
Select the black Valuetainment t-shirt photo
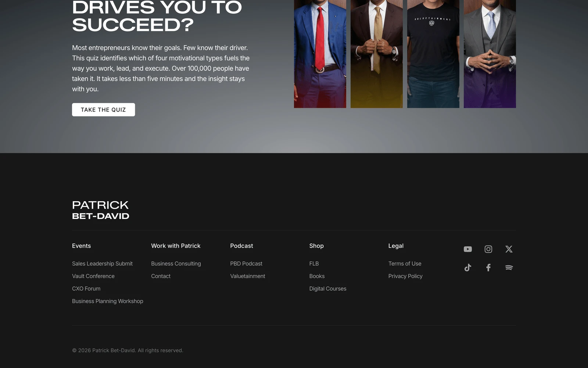pyautogui.click(x=433, y=54)
